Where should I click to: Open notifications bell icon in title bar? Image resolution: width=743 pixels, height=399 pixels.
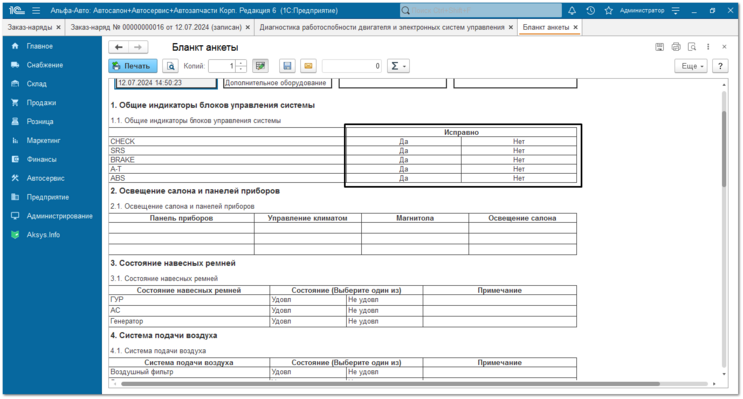coord(572,10)
